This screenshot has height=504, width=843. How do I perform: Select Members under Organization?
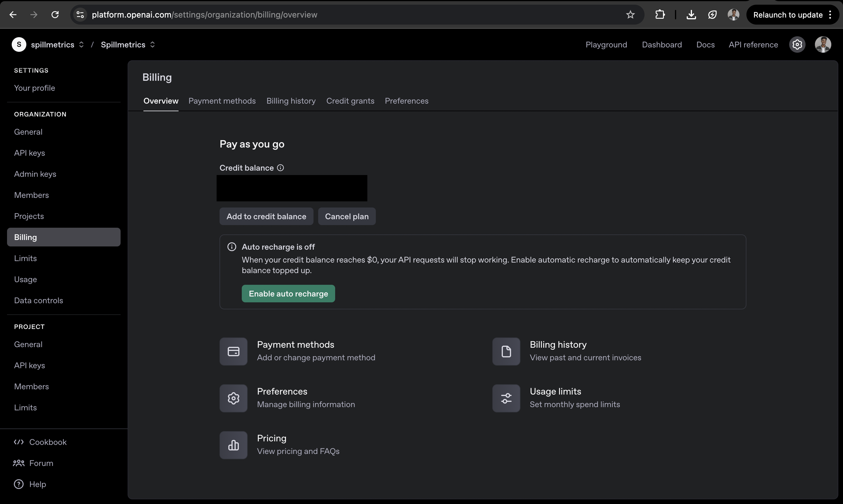(x=31, y=195)
